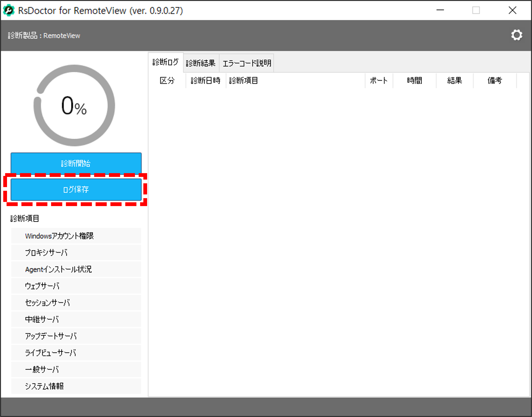Click the 0% circular progress indicator
The width and height of the screenshot is (532, 417).
(74, 105)
